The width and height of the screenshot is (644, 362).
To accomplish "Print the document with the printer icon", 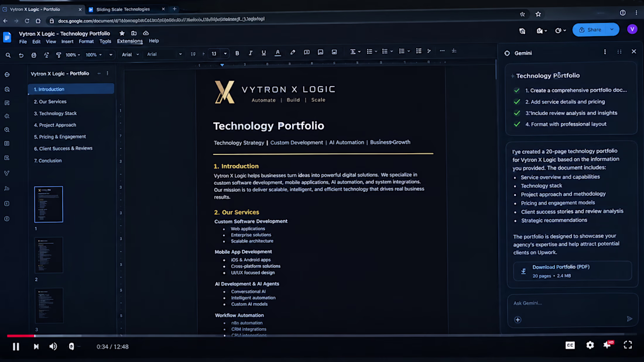I will pyautogui.click(x=34, y=55).
